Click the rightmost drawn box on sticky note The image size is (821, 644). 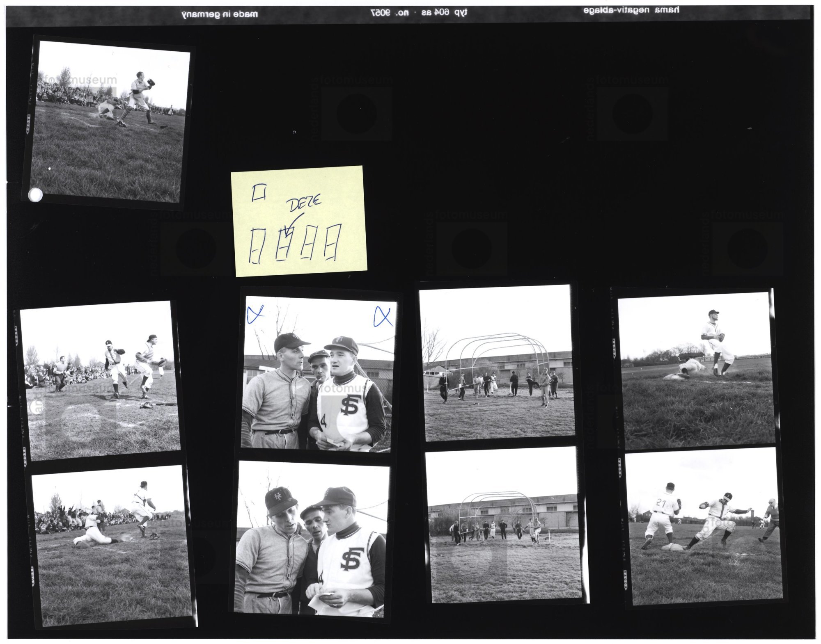pos(332,242)
